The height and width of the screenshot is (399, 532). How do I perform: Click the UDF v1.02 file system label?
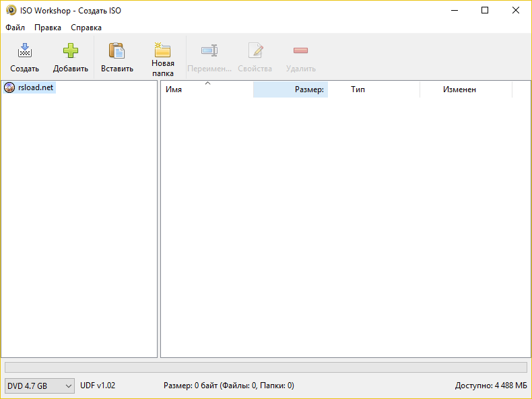[98, 386]
